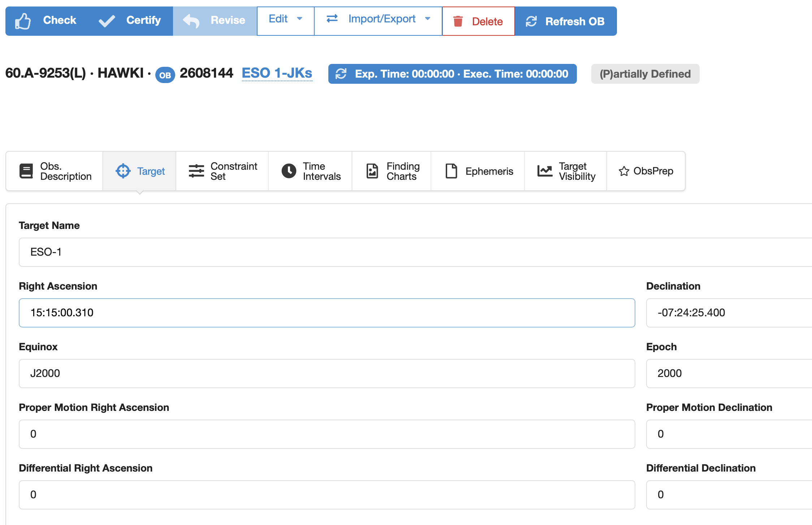Viewport: 812px width, 525px height.
Task: Click the Import/Export swap arrows icon
Action: point(332,19)
